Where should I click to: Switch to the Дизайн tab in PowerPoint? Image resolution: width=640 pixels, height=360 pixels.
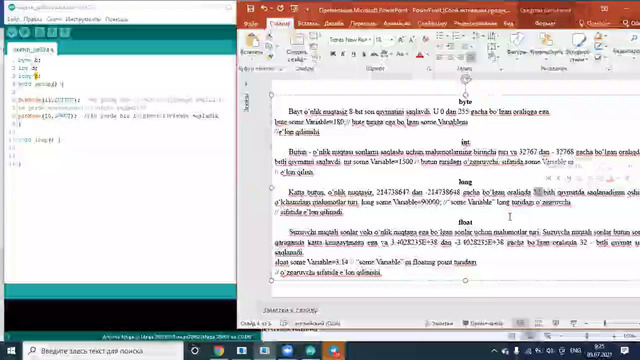[x=333, y=23]
